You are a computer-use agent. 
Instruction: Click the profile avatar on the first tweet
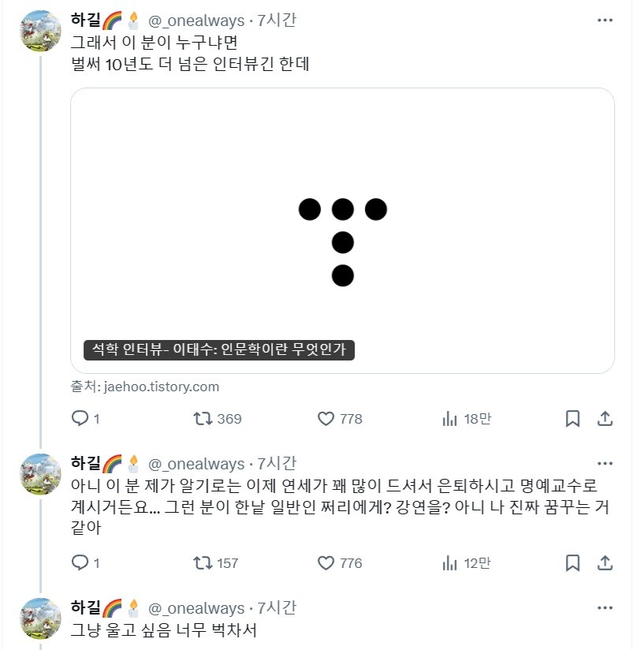pos(40,32)
